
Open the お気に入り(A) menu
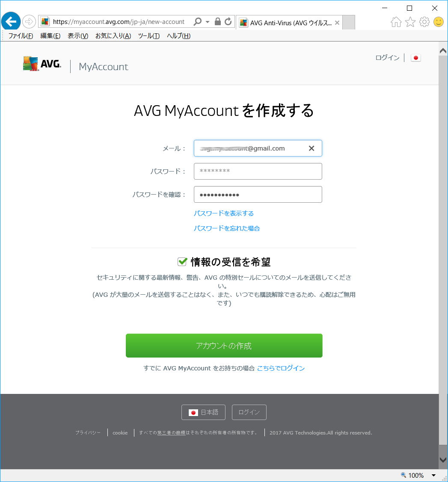113,36
